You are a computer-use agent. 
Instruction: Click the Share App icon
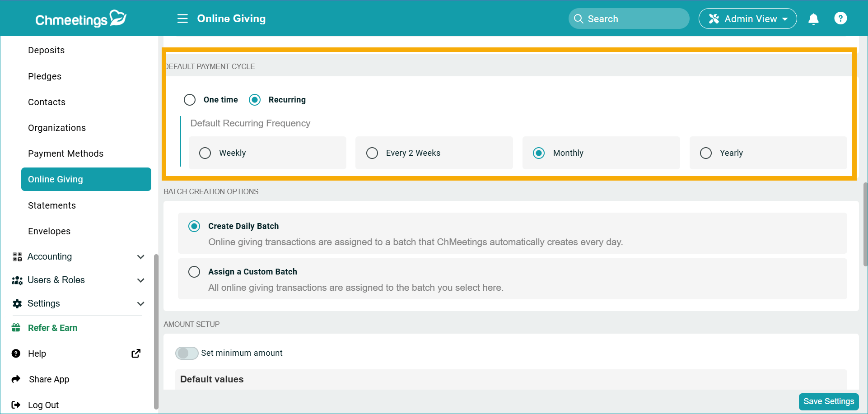17,379
